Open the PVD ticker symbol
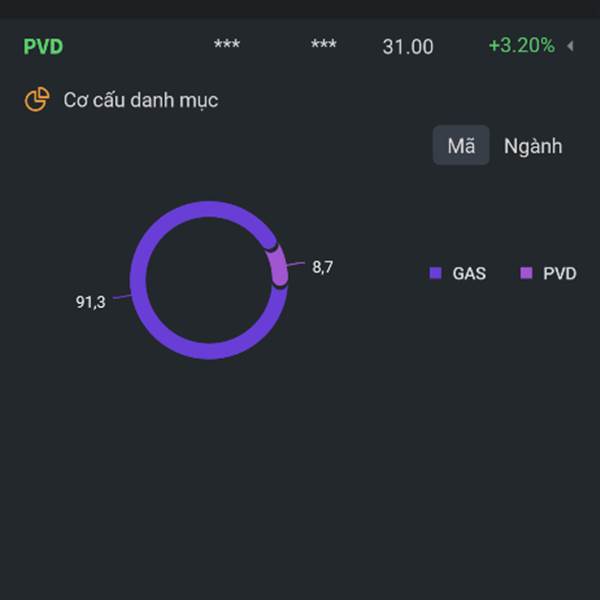This screenshot has width=600, height=600. 43,47
